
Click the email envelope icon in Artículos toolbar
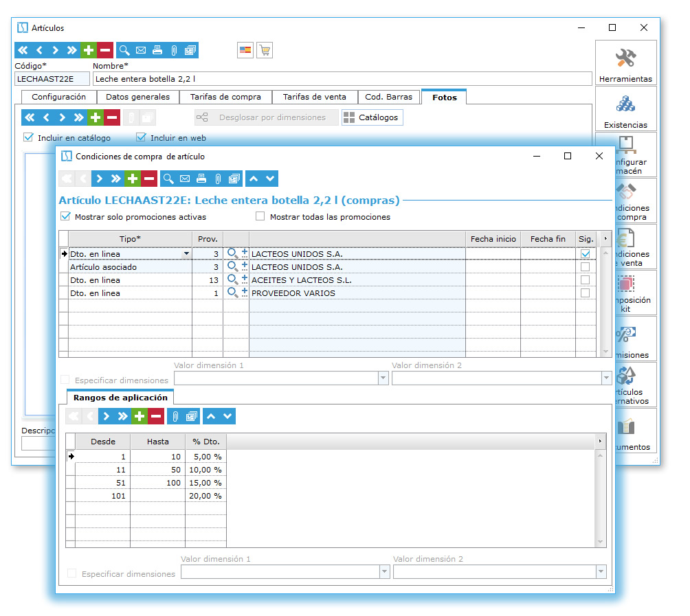click(x=141, y=50)
